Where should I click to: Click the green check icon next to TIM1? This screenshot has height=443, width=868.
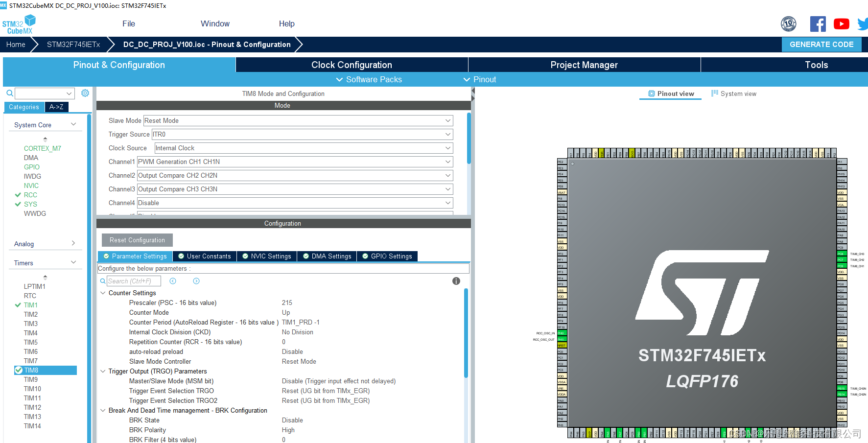(x=18, y=305)
